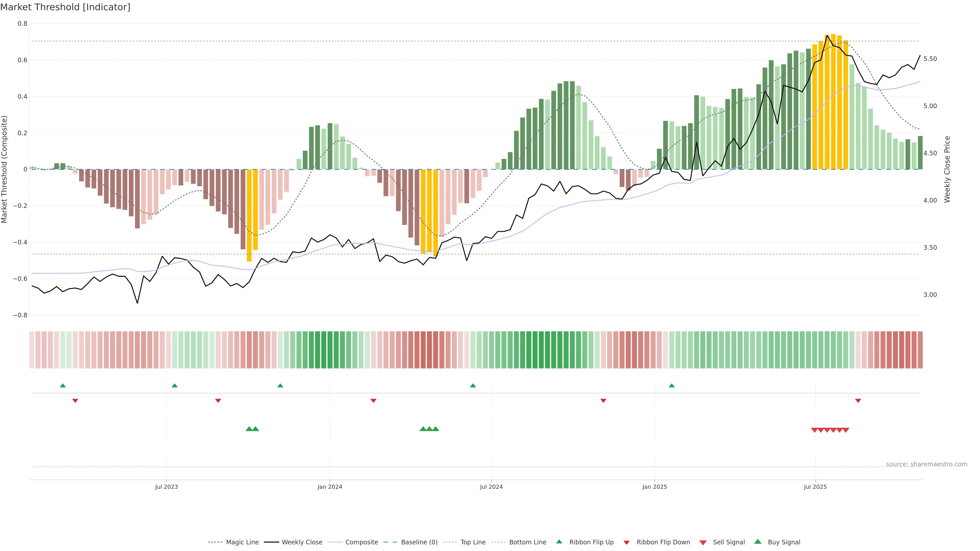The height and width of the screenshot is (551, 980).
Task: Click the Jan 2024 x-axis label
Action: [x=330, y=487]
